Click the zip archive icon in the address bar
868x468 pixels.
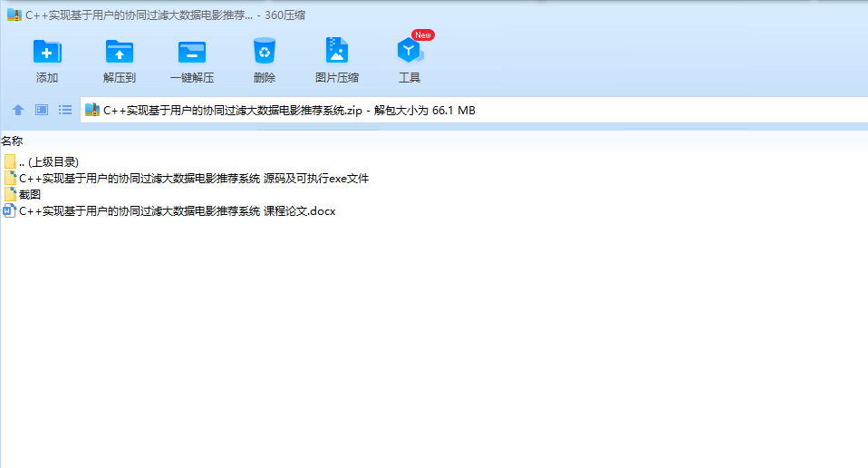pyautogui.click(x=92, y=110)
